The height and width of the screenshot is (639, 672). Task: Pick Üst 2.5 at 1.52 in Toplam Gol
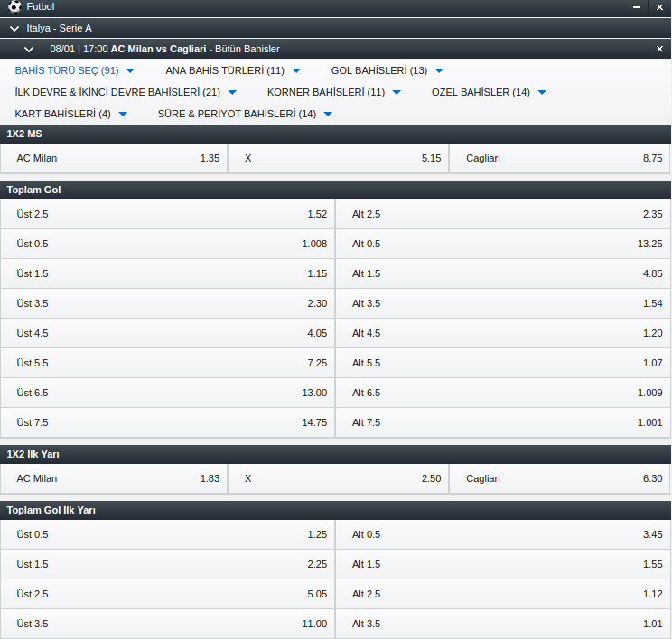[168, 214]
